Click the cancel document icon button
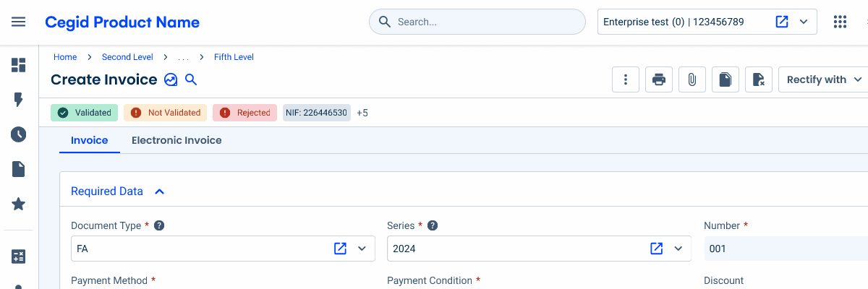Image resolution: width=868 pixels, height=289 pixels. click(759, 79)
